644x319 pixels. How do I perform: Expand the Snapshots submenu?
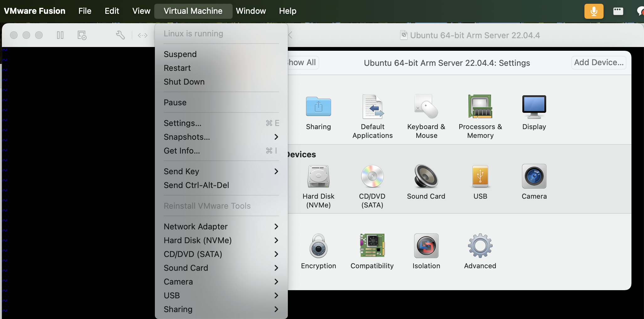click(x=221, y=137)
